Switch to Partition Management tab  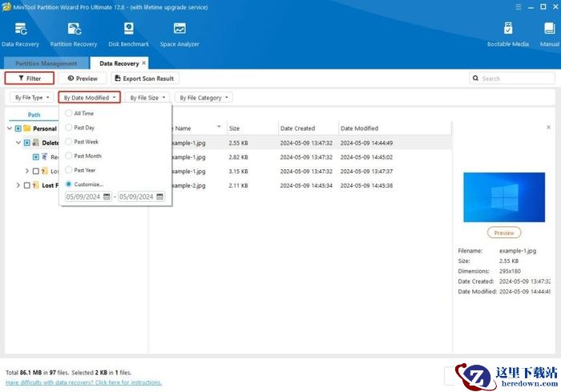coord(46,63)
